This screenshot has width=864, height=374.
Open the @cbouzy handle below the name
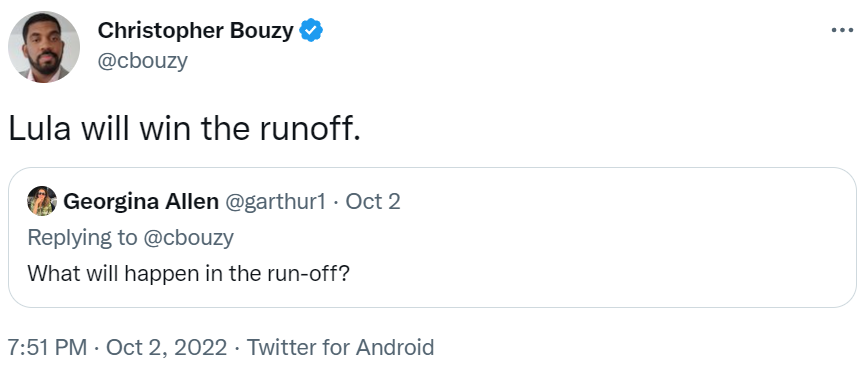143,61
